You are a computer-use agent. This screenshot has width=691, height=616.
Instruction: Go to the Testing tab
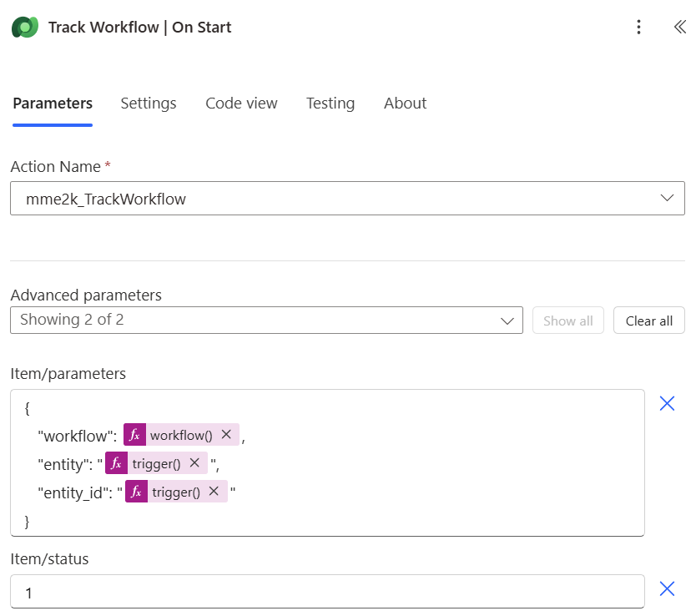click(x=330, y=104)
